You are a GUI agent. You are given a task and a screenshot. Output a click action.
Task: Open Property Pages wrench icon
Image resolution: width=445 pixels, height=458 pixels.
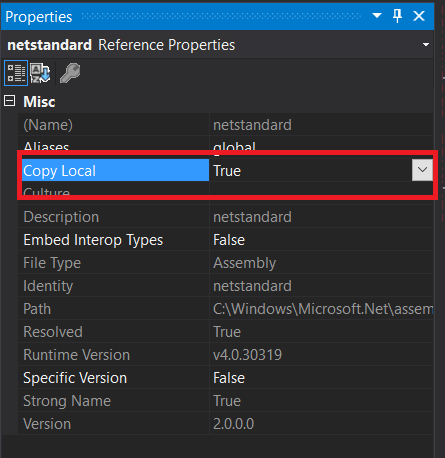click(70, 73)
